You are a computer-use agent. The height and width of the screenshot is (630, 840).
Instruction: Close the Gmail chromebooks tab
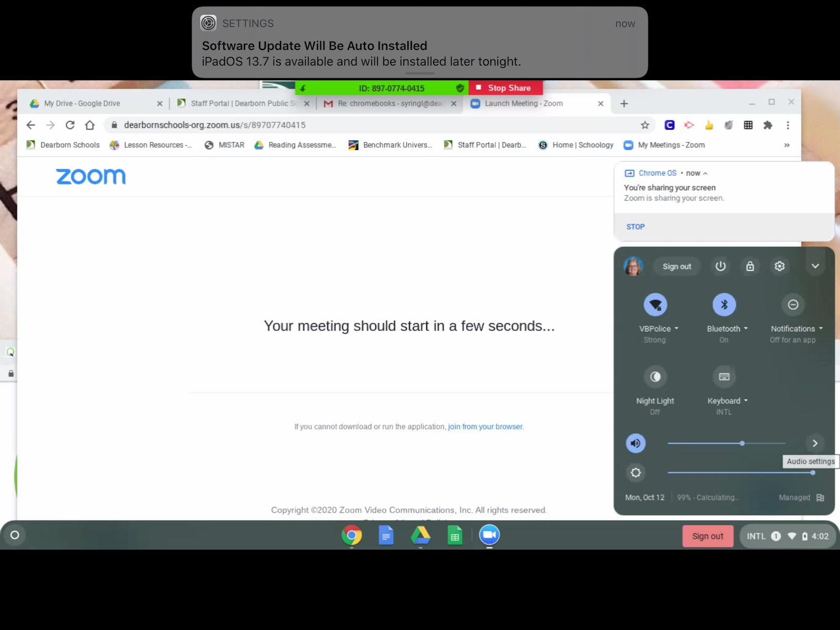click(x=454, y=103)
